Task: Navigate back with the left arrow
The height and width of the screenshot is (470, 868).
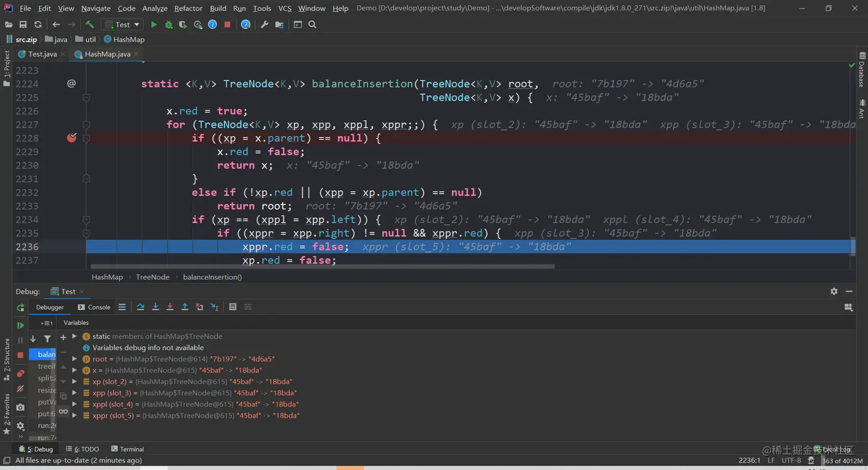Action: point(56,25)
